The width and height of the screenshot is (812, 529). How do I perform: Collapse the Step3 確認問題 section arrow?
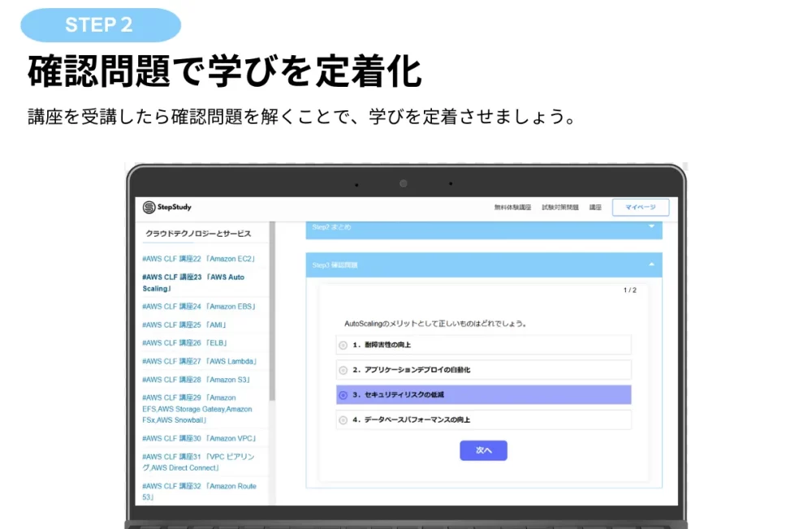651,264
